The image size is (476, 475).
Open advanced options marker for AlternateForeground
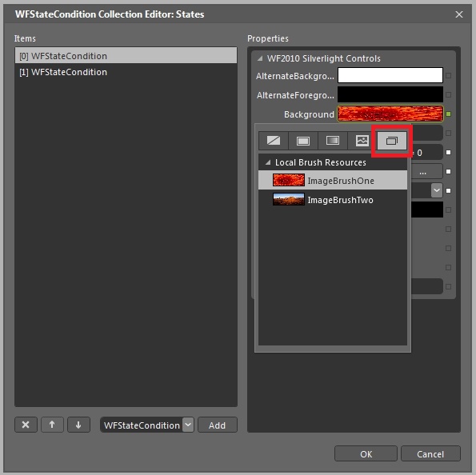point(448,94)
